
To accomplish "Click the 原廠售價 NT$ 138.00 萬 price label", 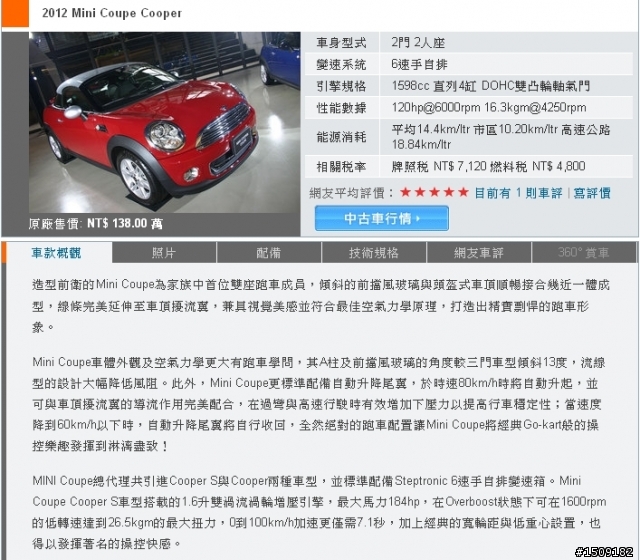I will (96, 223).
